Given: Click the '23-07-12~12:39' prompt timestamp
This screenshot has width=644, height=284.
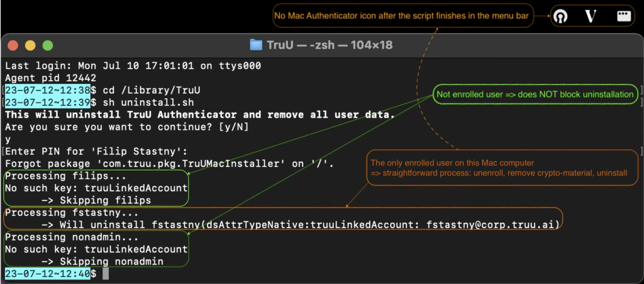Looking at the screenshot, I should pos(48,103).
